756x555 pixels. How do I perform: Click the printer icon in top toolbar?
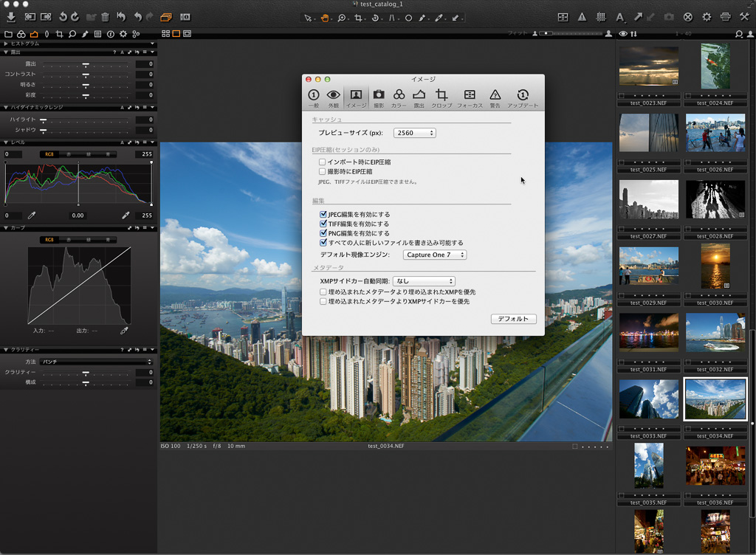(725, 17)
